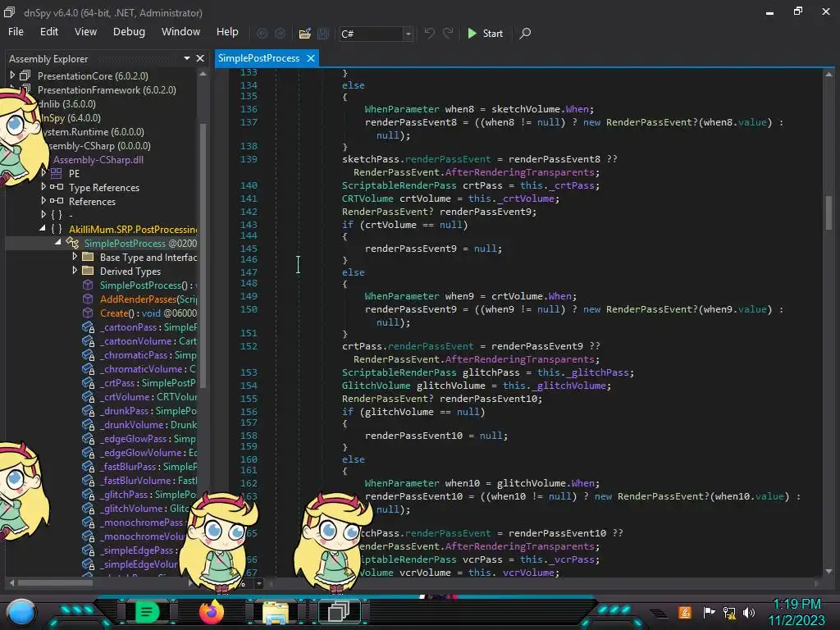Screen dimensions: 840x630
Task: Open search with the magnifier icon
Action: pos(526,34)
